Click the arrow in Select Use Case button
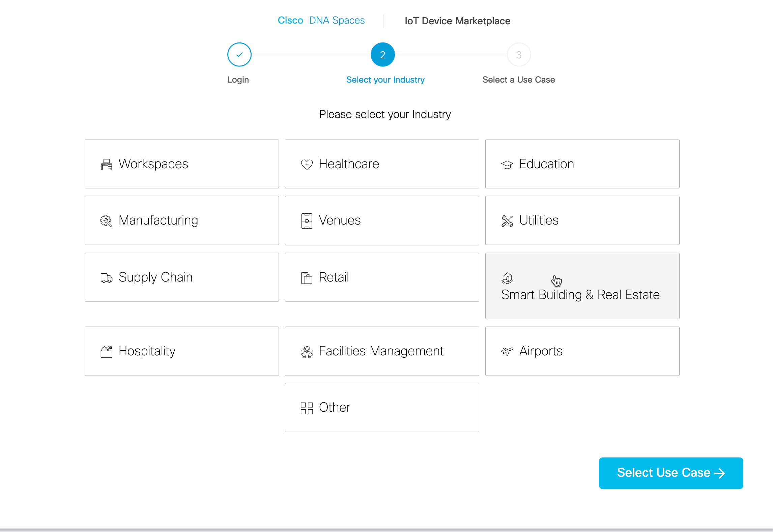The image size is (773, 532). (719, 473)
